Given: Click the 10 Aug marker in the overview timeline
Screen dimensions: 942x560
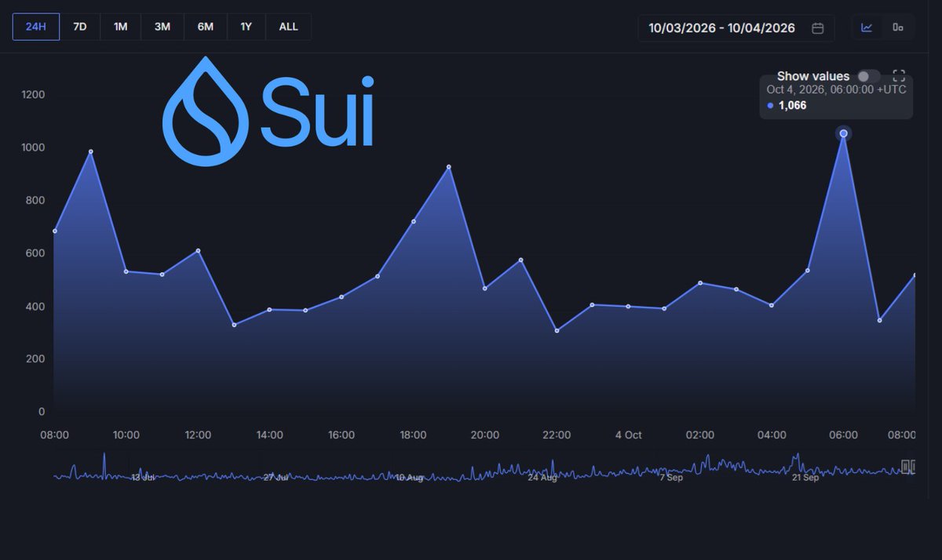Looking at the screenshot, I should click(x=409, y=477).
